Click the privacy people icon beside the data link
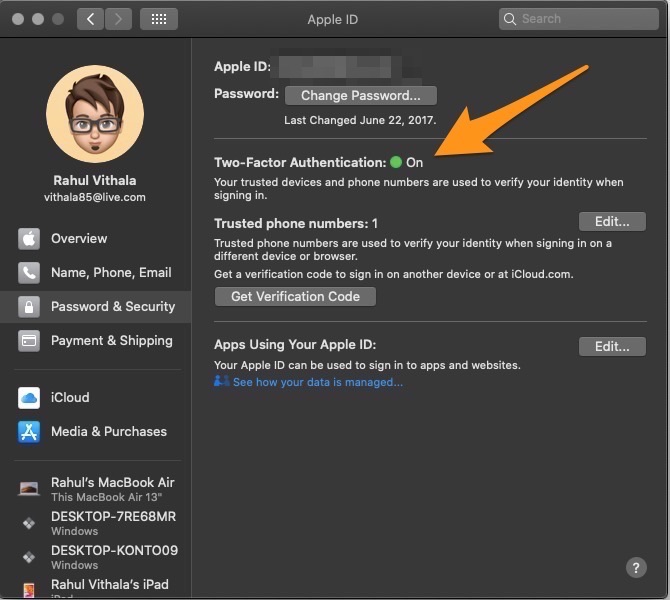This screenshot has width=670, height=600. [221, 381]
